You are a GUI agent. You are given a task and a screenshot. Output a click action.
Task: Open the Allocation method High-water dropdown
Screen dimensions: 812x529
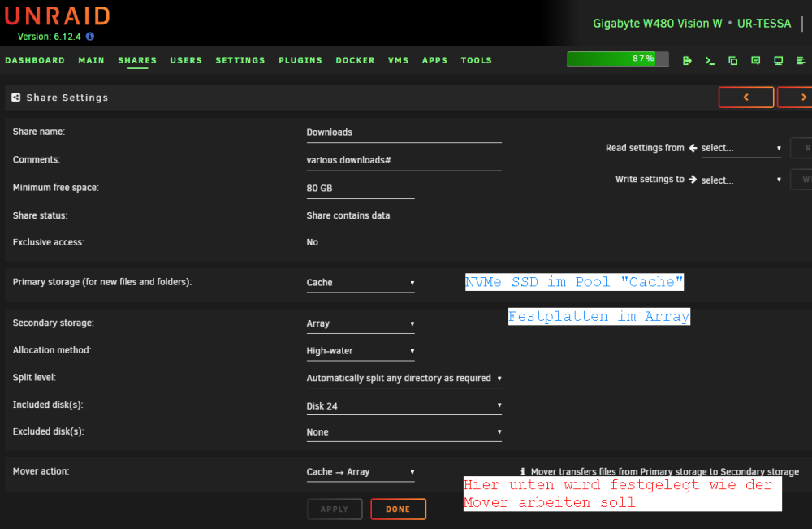tap(361, 351)
